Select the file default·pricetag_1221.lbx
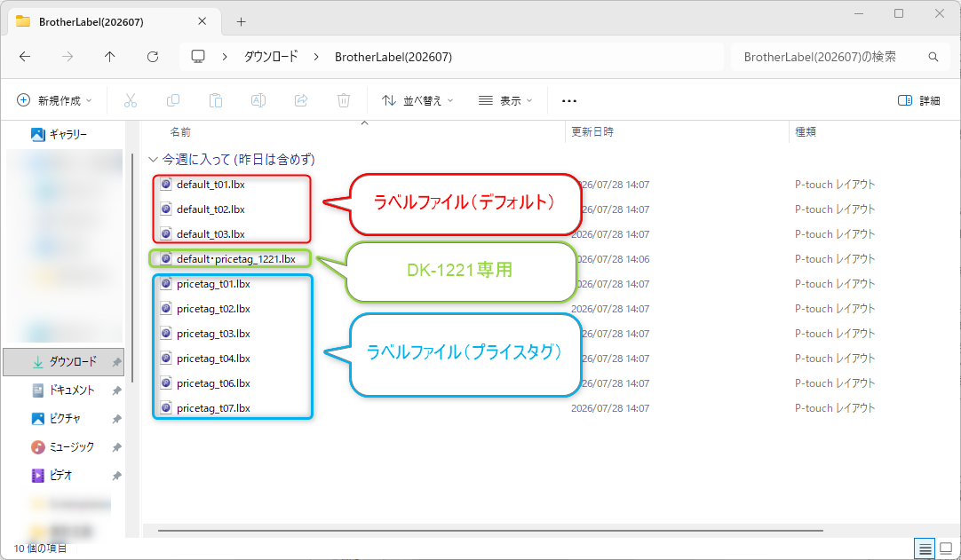The width and height of the screenshot is (961, 560). (x=236, y=259)
